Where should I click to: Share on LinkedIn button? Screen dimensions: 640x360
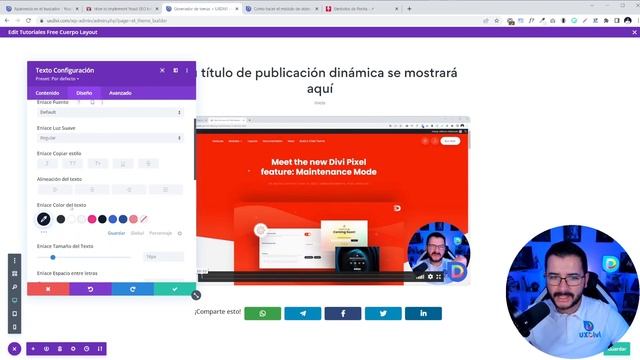[x=423, y=313]
